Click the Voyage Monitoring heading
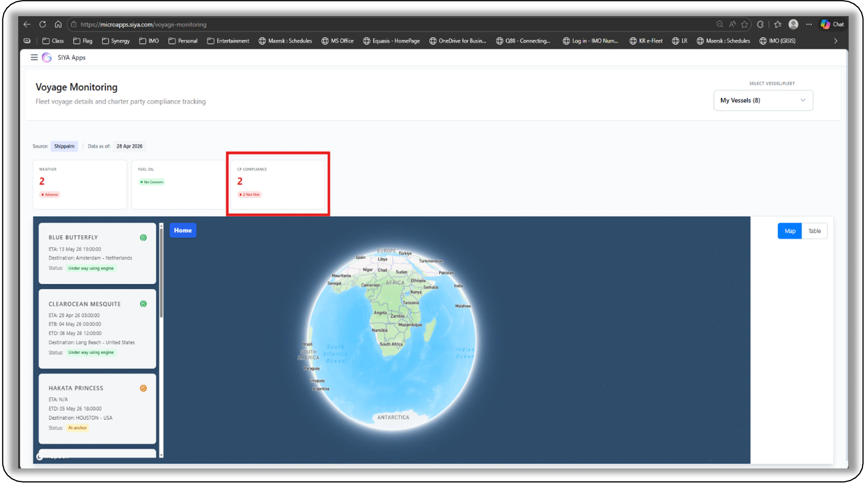 [x=77, y=87]
